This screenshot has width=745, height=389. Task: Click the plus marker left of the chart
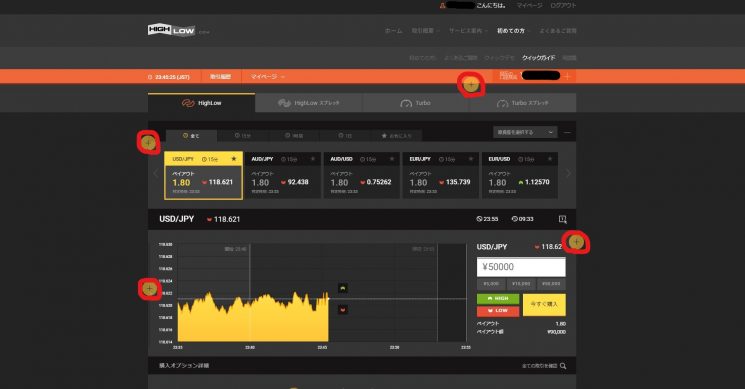tap(150, 288)
